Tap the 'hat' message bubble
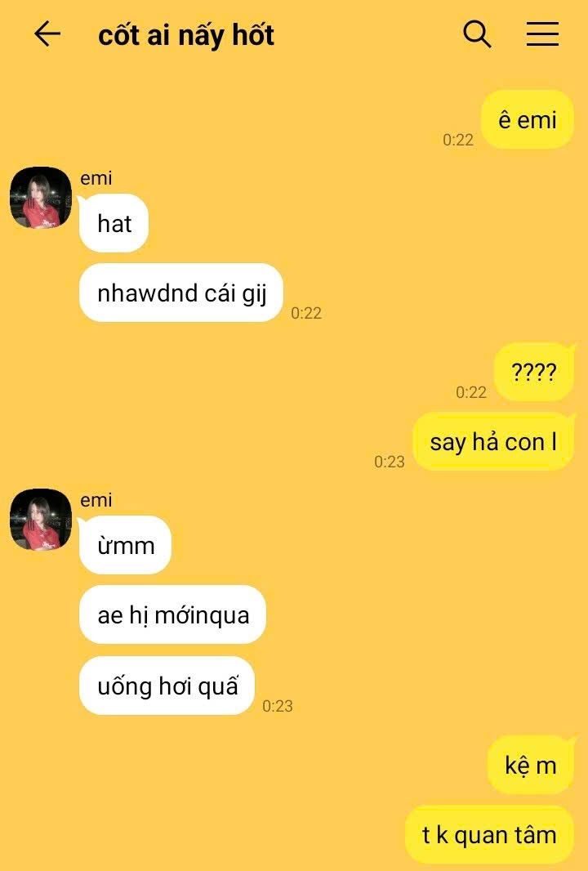Viewport: 588px width, 871px height. click(114, 223)
